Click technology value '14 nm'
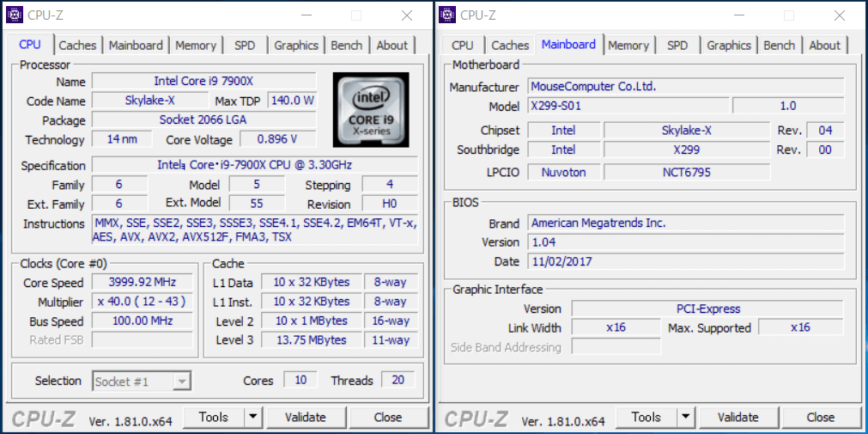 [x=122, y=139]
